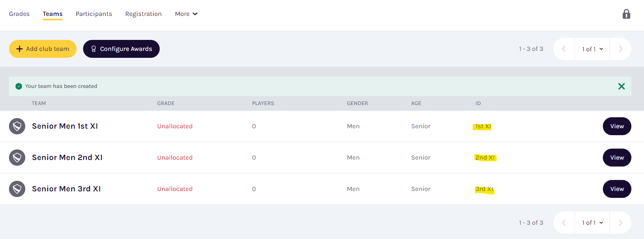Click Senior Men 3rd XI shield icon
644x239 pixels.
[x=17, y=189]
